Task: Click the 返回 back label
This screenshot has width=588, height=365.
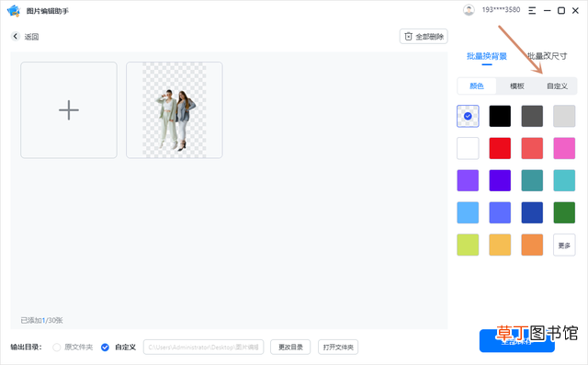Action: [31, 37]
